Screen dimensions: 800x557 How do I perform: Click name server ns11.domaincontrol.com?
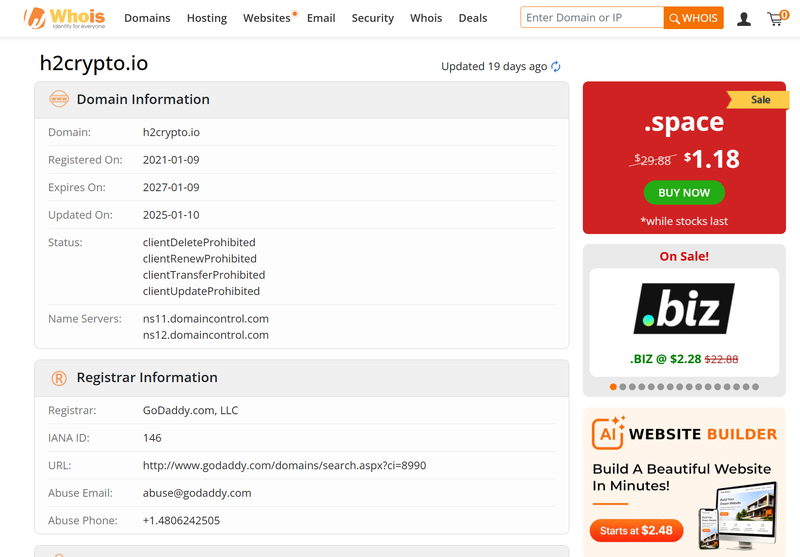pyautogui.click(x=206, y=319)
